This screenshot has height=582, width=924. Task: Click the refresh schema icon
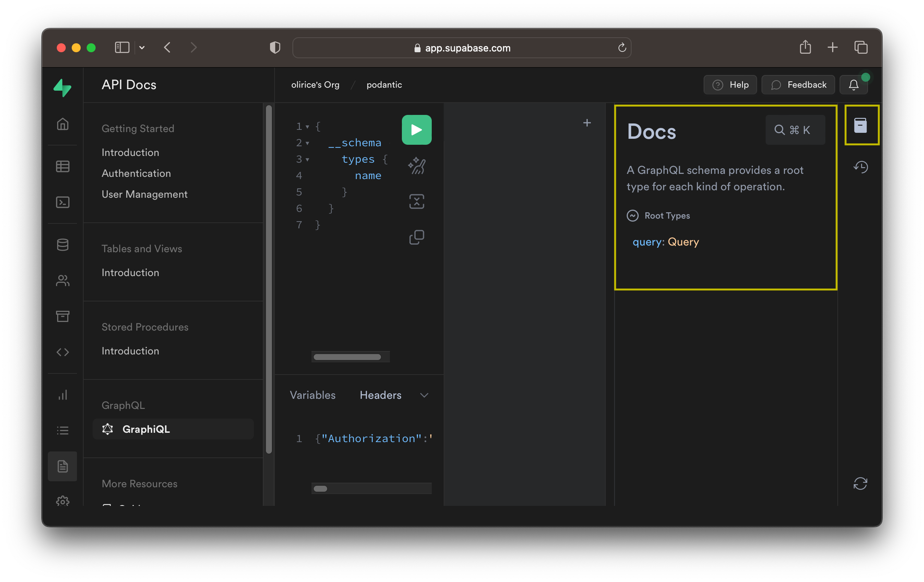point(861,484)
